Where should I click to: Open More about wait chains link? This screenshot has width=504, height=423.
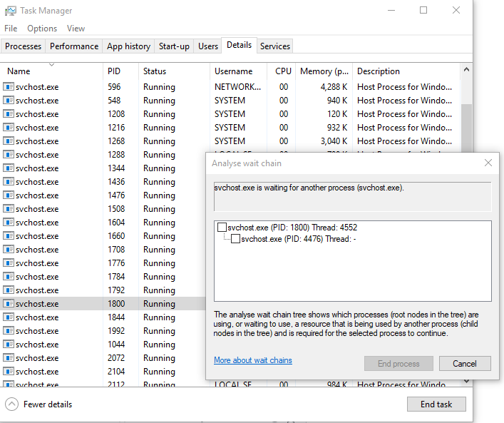[x=253, y=360]
